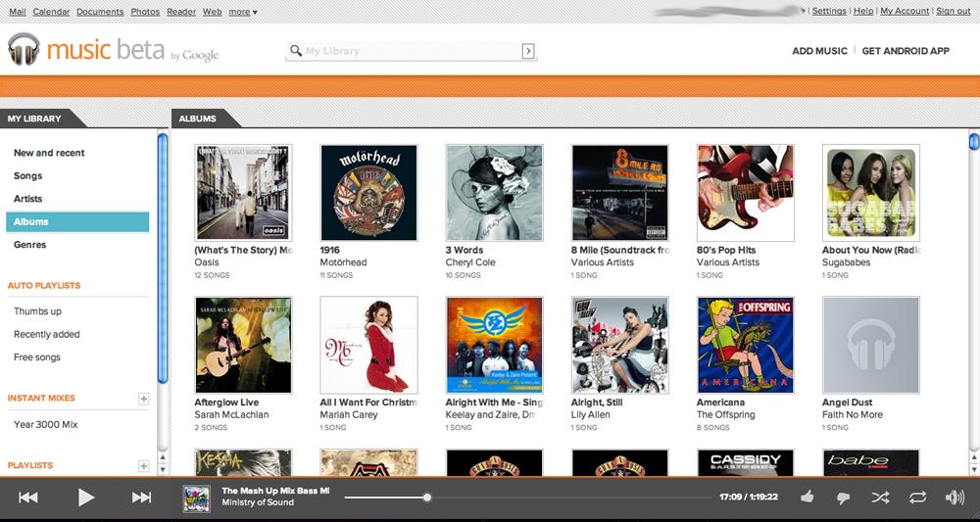
Task: Click 'Cheryl Cole' artist name
Action: (x=470, y=262)
